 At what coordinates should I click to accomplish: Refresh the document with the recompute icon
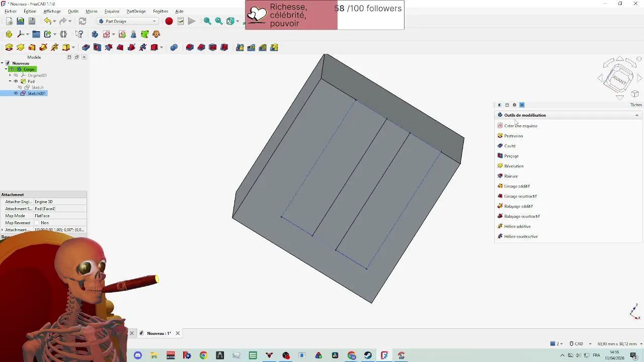click(x=83, y=21)
